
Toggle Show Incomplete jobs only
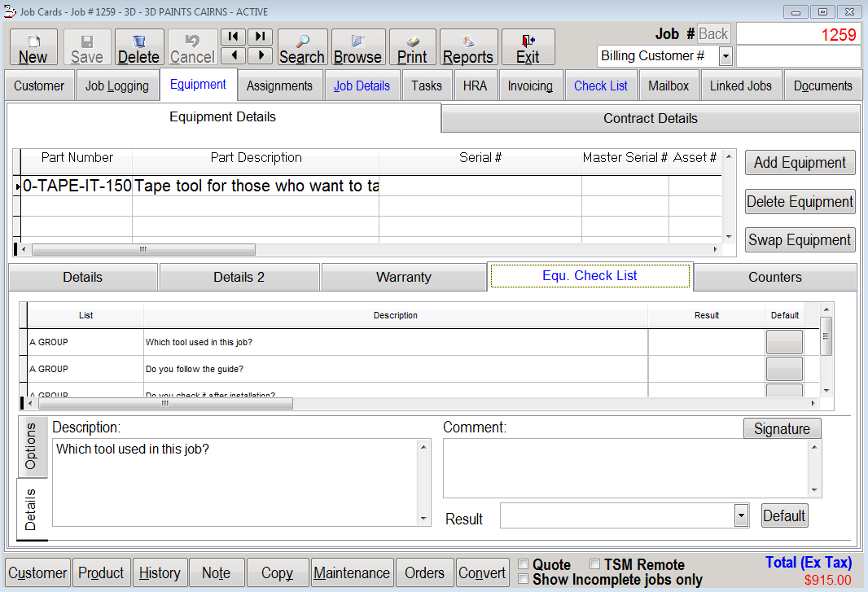[524, 579]
